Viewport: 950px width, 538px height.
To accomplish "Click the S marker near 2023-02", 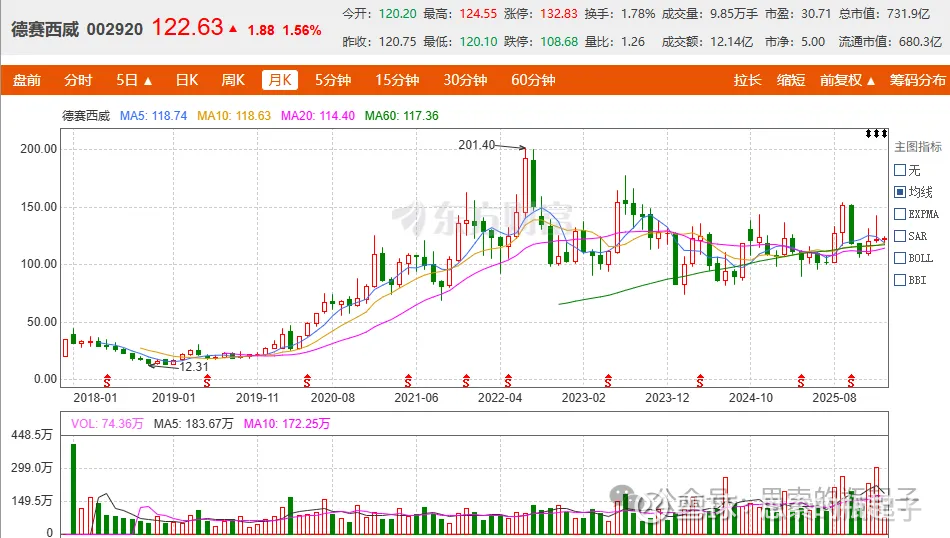I will click(x=608, y=380).
